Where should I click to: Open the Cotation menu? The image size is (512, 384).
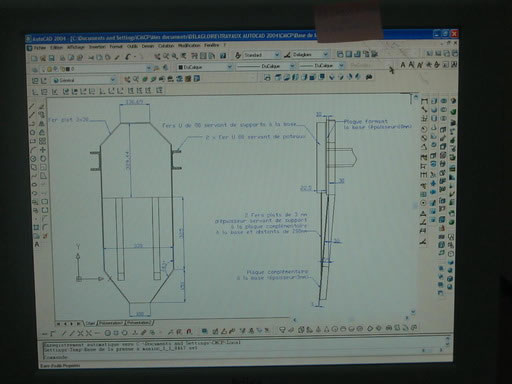point(166,46)
